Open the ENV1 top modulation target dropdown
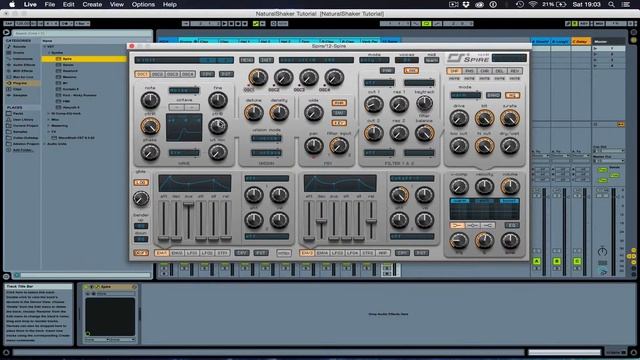640x360 pixels. point(267,178)
